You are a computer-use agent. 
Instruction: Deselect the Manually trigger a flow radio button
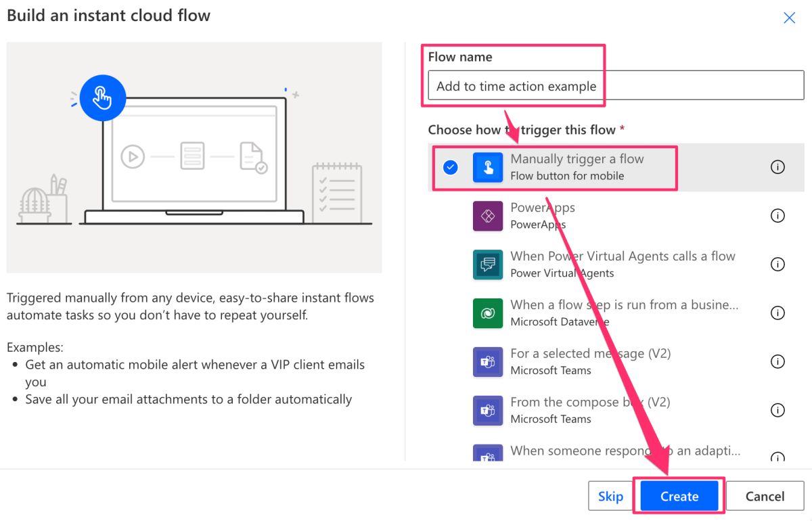[x=450, y=166]
